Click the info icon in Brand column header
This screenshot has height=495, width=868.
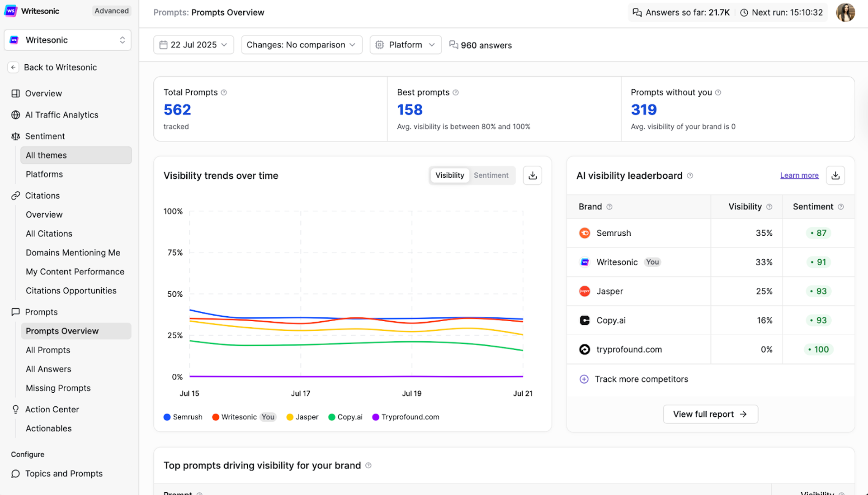[609, 207]
